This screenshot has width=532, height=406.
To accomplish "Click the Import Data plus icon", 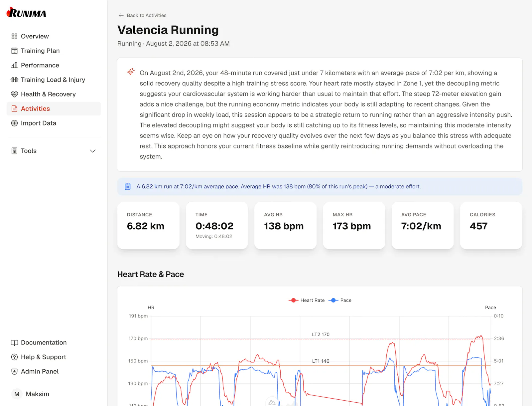I will [14, 123].
